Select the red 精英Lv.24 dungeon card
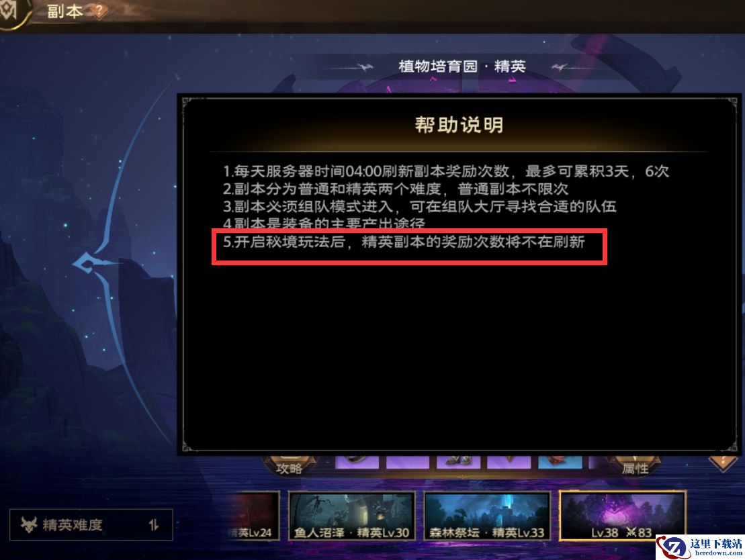The image size is (745, 560). 253,516
